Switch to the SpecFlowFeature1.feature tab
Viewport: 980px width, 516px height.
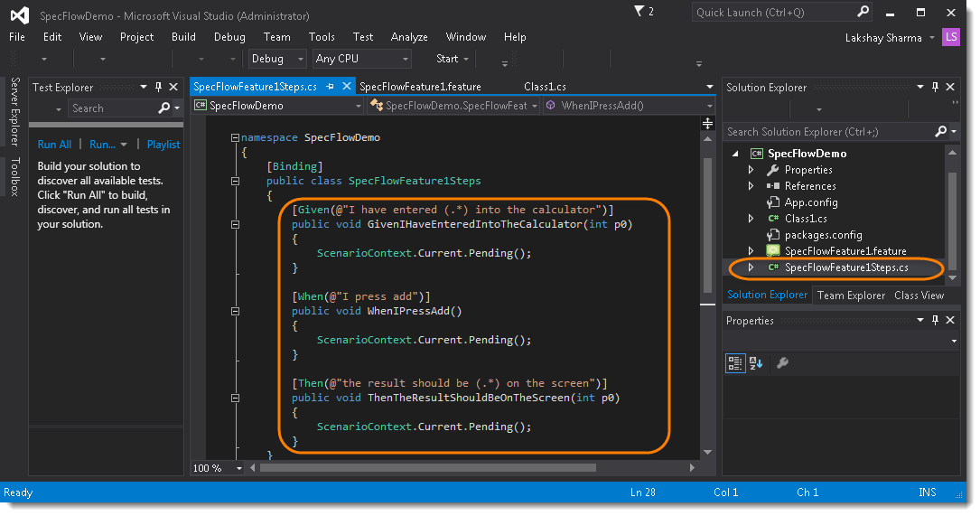(x=420, y=87)
